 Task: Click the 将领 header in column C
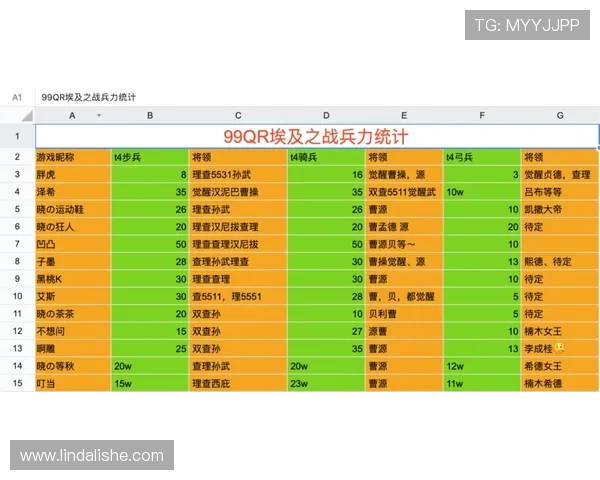(238, 157)
